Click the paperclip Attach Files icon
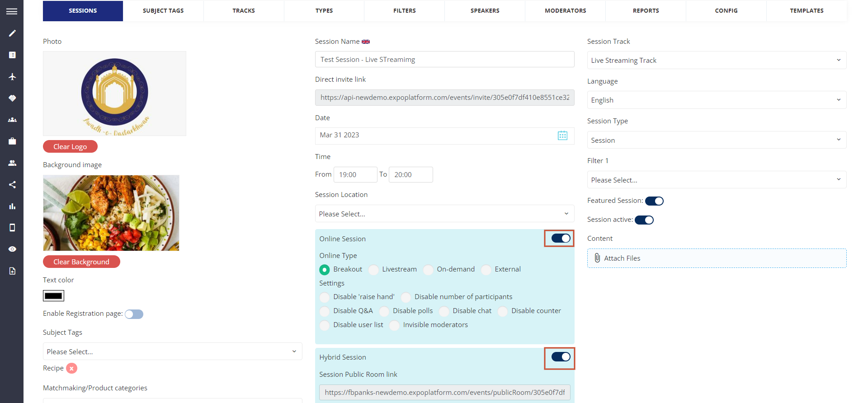 pyautogui.click(x=597, y=258)
